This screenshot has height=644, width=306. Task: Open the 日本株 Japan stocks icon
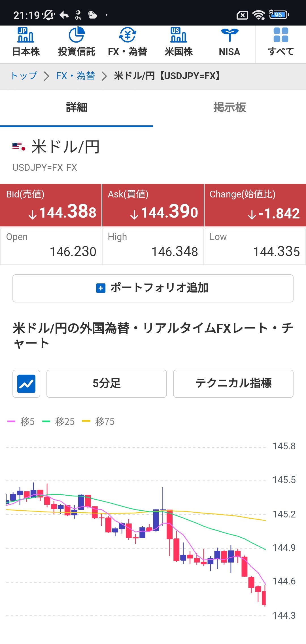(26, 35)
